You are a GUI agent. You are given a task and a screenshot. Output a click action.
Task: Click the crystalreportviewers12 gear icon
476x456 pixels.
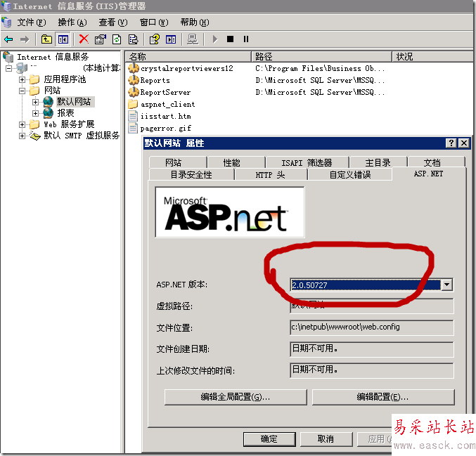pyautogui.click(x=134, y=68)
